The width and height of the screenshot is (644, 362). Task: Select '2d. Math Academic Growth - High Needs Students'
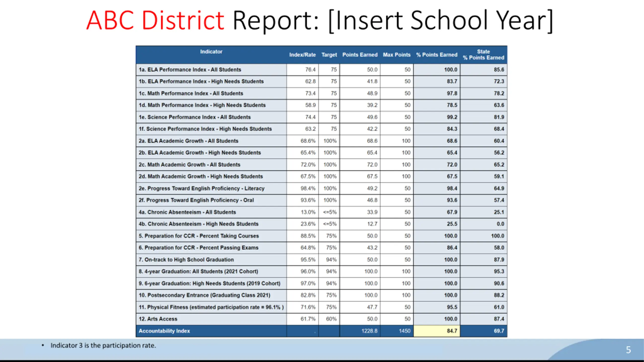click(x=201, y=176)
